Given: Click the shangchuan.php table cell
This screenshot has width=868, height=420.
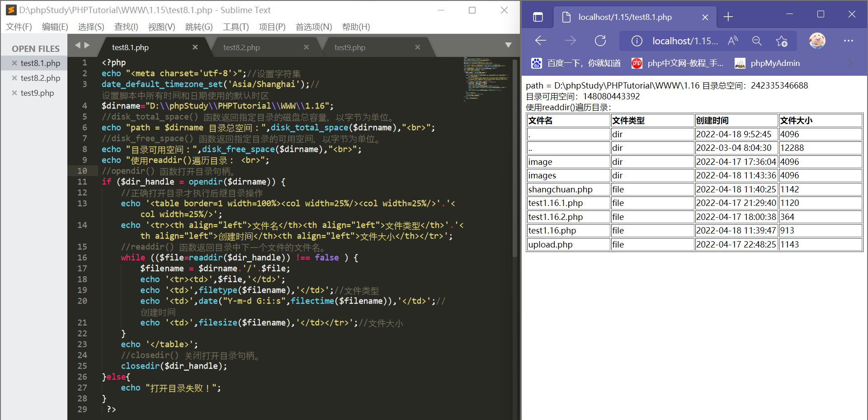Looking at the screenshot, I should [569, 189].
